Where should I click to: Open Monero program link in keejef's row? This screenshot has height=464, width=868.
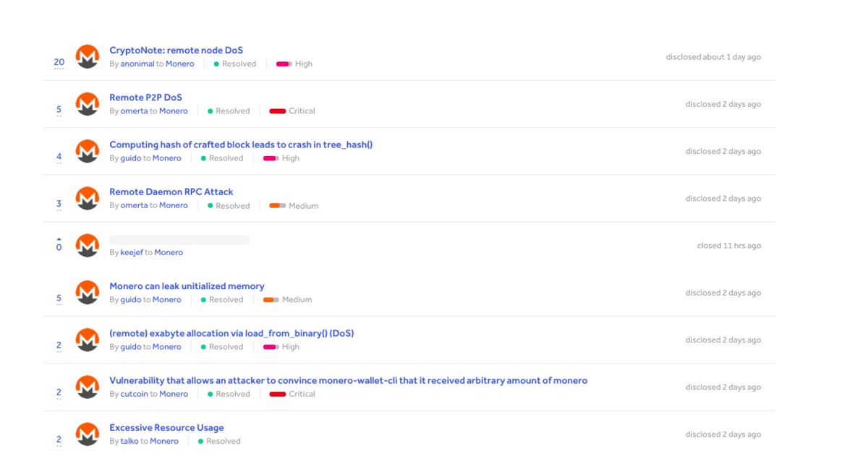tap(169, 252)
